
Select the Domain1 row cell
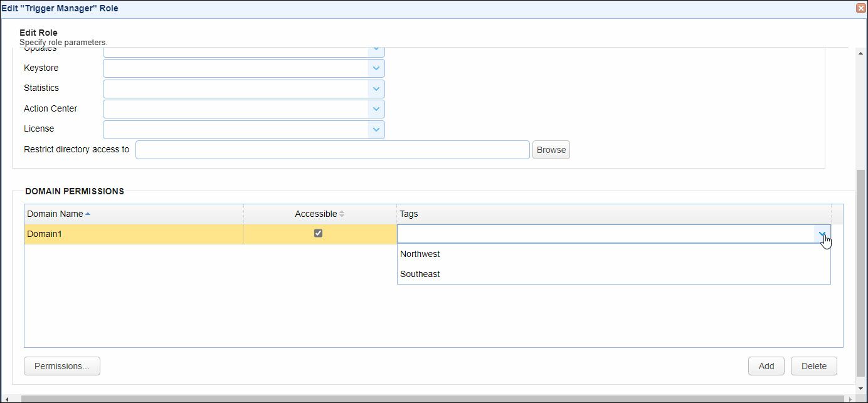point(134,234)
